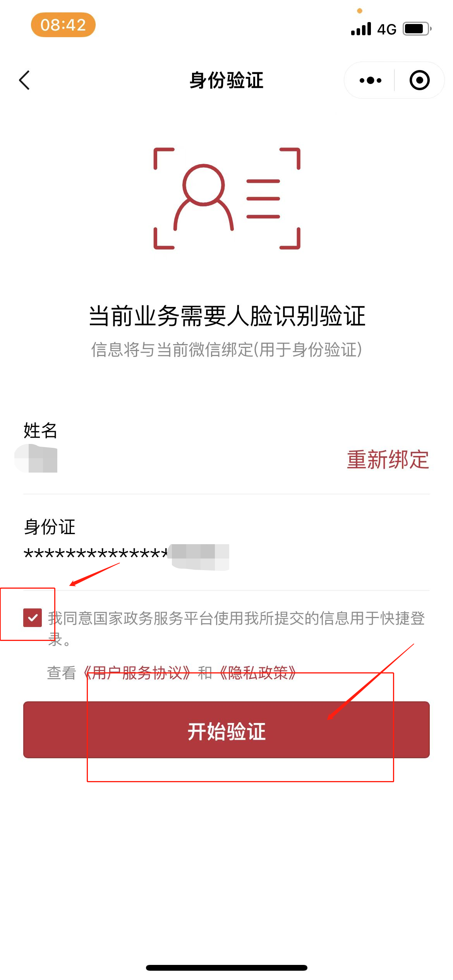Open the 《用户服务协议》 link
The height and width of the screenshot is (980, 453).
pos(137,673)
